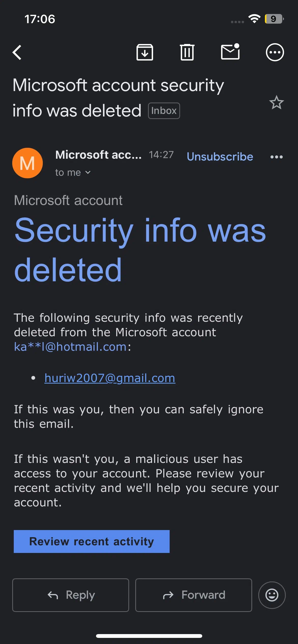Open the top circled more-options icon
Image resolution: width=298 pixels, height=644 pixels.
pos(275,52)
